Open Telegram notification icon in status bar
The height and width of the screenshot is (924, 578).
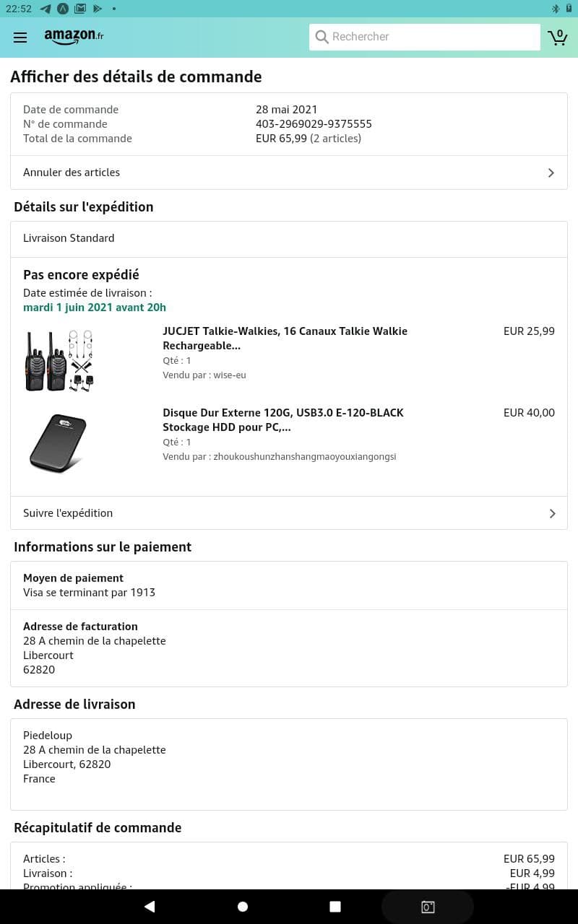(x=46, y=9)
